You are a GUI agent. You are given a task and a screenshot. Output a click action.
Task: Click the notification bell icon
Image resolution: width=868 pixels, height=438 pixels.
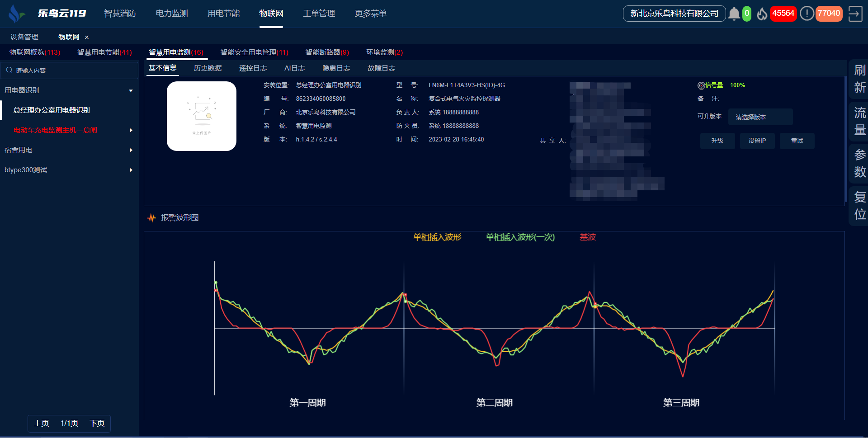coord(734,14)
